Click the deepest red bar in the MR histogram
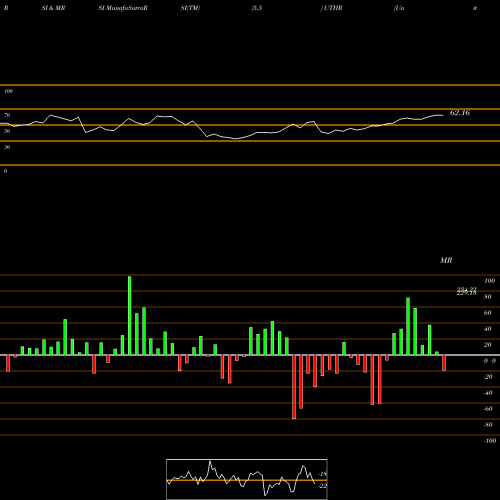The height and width of the screenshot is (500, 500). point(294,387)
